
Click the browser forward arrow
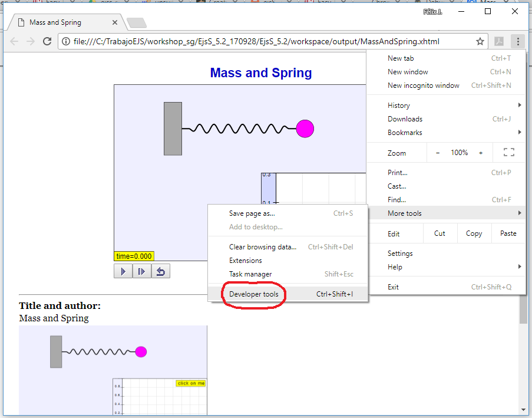click(x=31, y=41)
